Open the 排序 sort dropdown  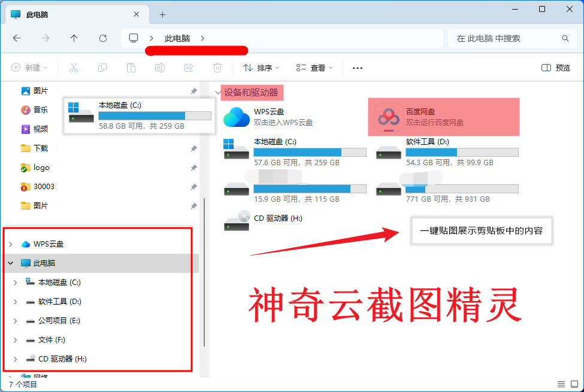coord(261,68)
